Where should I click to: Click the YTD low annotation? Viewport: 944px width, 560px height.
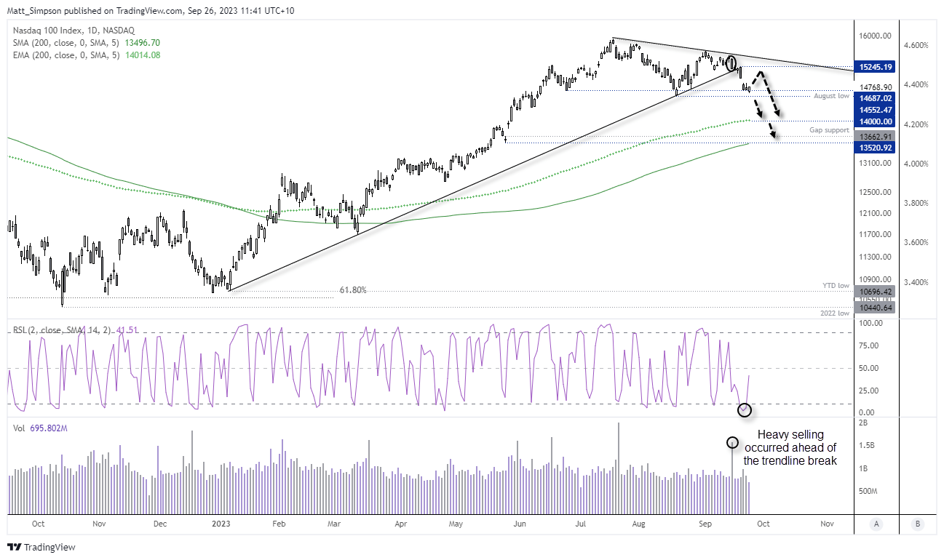(836, 286)
